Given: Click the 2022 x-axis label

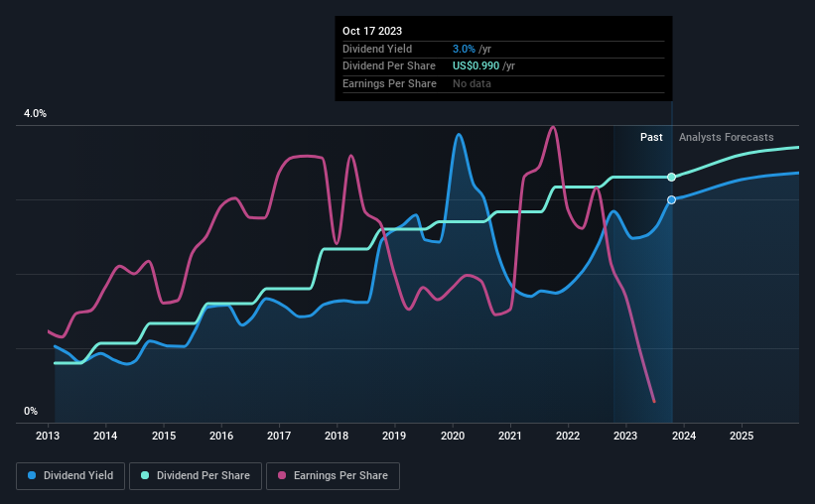Looking at the screenshot, I should tap(568, 436).
